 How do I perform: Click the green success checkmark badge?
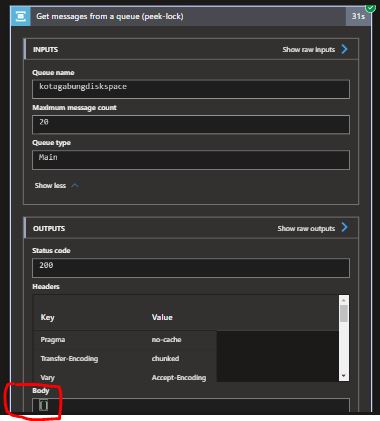(x=370, y=7)
